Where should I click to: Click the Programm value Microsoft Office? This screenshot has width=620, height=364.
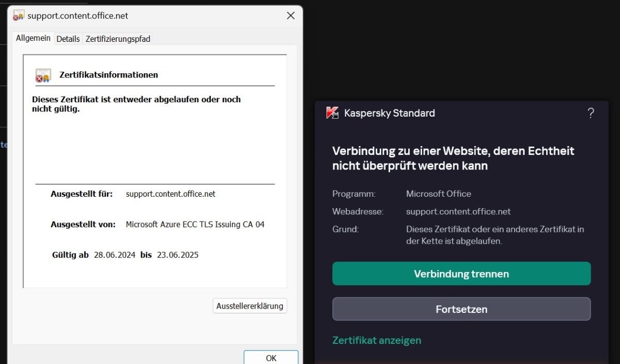click(x=439, y=194)
